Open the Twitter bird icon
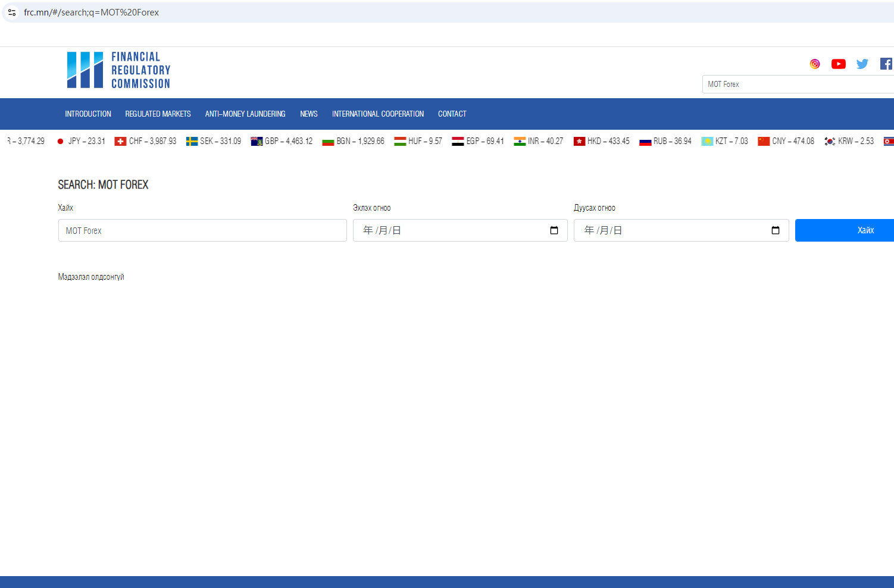The image size is (894, 588). click(862, 64)
